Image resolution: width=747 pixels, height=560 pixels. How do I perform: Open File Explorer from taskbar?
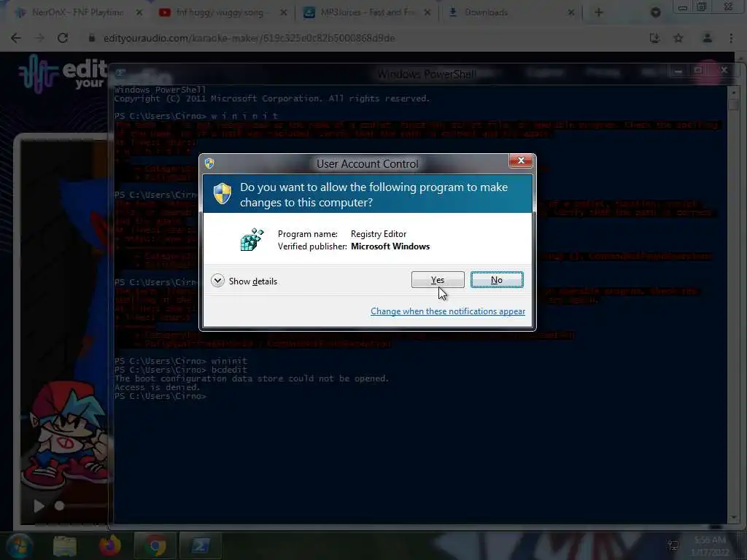click(x=65, y=545)
